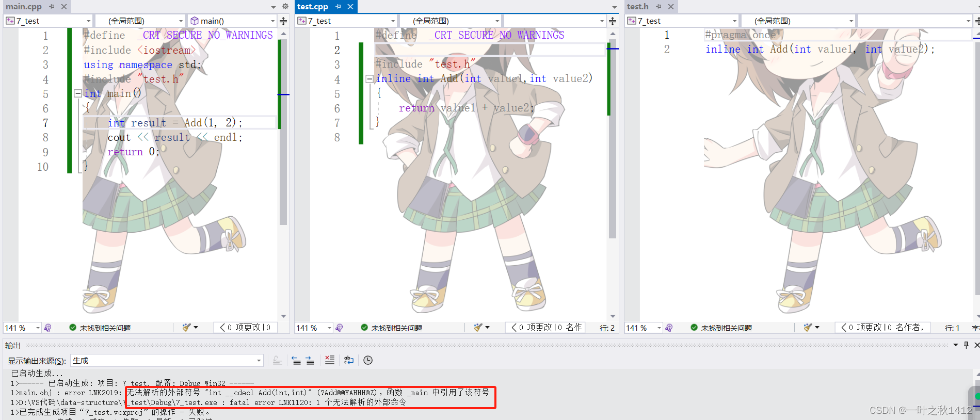Viewport: 980px width, 420px height.
Task: Clear all output text
Action: coord(330,360)
